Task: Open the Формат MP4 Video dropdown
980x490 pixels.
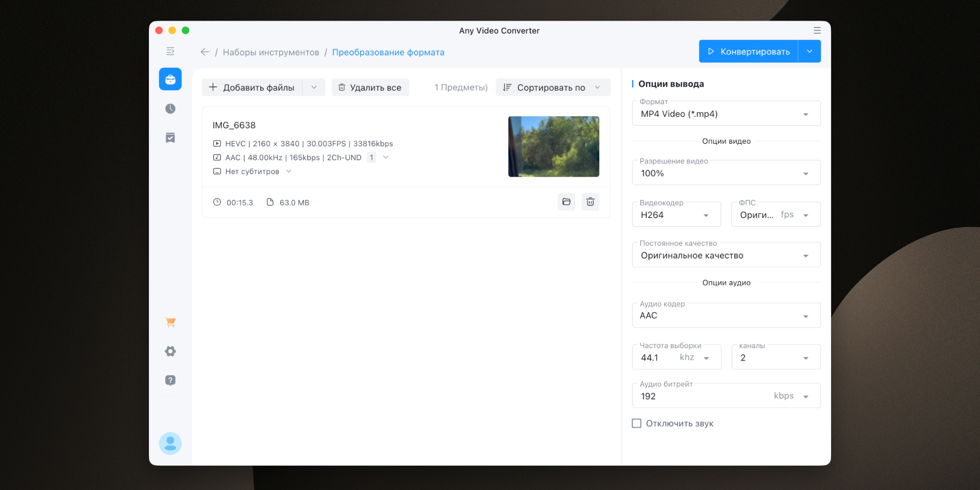Action: click(726, 114)
